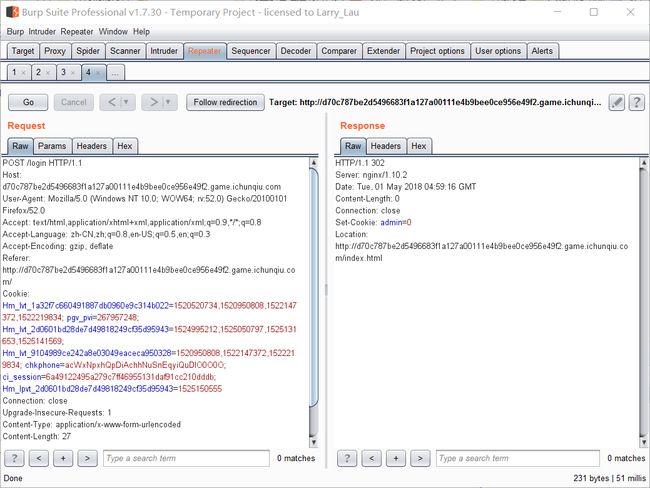
Task: Click 'POST /login HTTP/1.1' request line
Action: click(42, 163)
